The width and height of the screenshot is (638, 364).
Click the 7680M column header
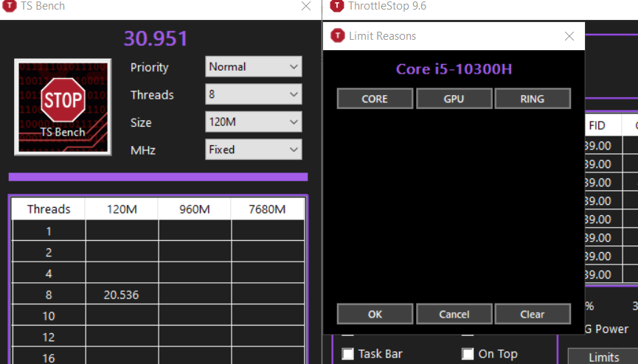point(267,209)
